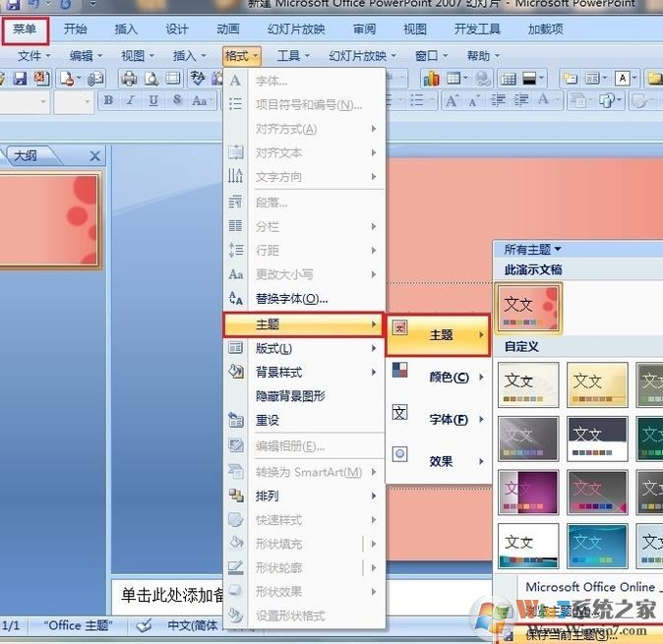The width and height of the screenshot is (663, 644).
Task: Select the teal blue theme thumbnail
Action: pyautogui.click(x=597, y=546)
